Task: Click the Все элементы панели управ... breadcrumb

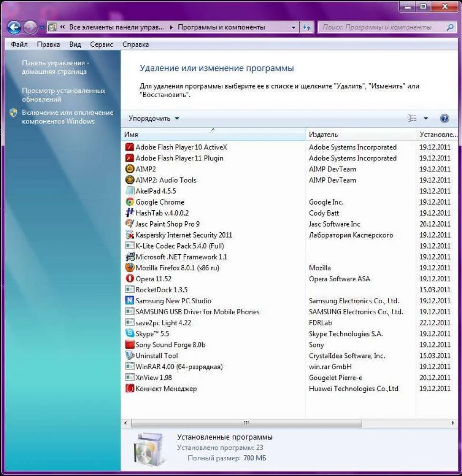Action: [x=117, y=27]
